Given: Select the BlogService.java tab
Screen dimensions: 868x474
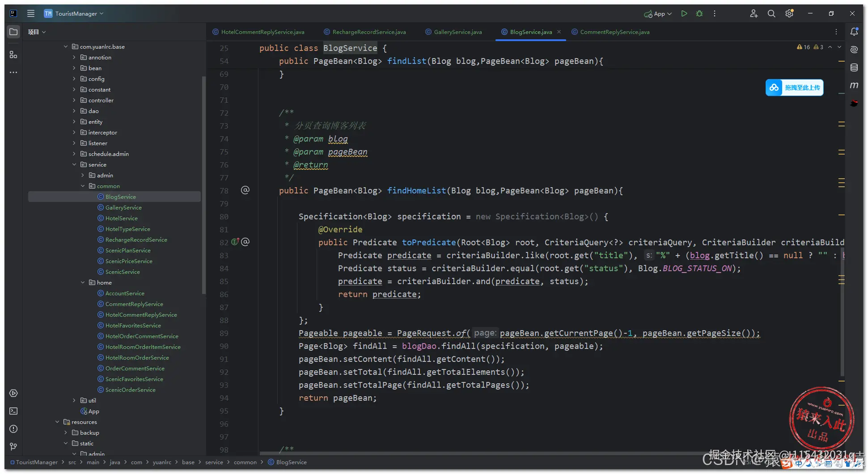Looking at the screenshot, I should 531,32.
